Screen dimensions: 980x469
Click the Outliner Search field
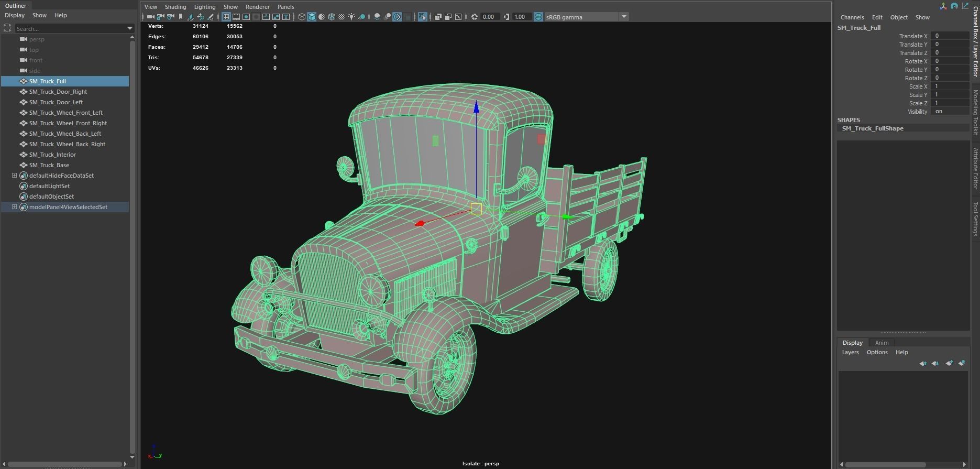[71, 28]
